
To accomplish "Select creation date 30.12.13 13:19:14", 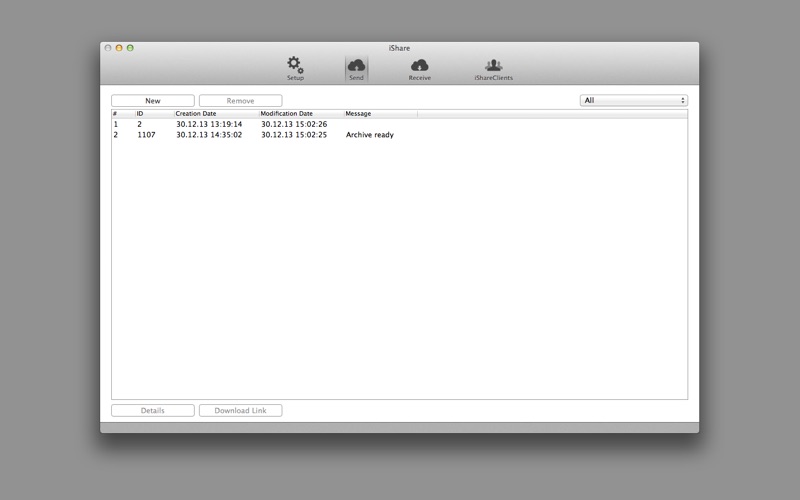I will click(x=209, y=124).
